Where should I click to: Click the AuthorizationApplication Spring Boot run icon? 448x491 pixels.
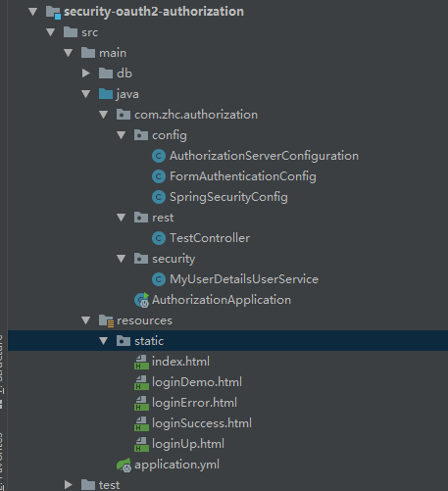tap(142, 300)
